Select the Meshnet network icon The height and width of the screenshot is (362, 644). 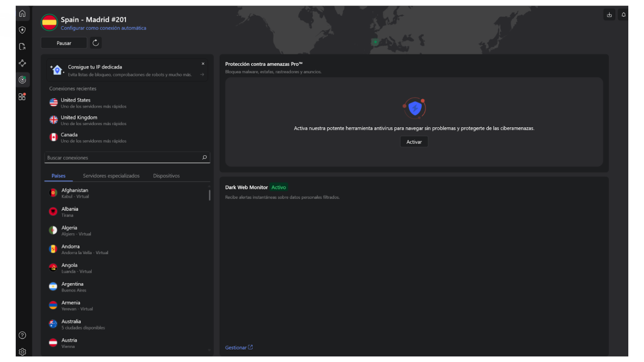[x=23, y=63]
